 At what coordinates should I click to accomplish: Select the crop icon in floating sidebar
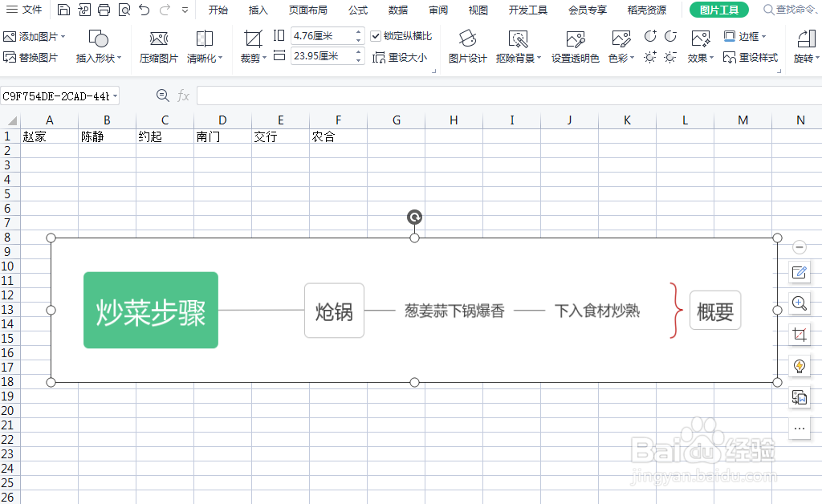[x=800, y=335]
